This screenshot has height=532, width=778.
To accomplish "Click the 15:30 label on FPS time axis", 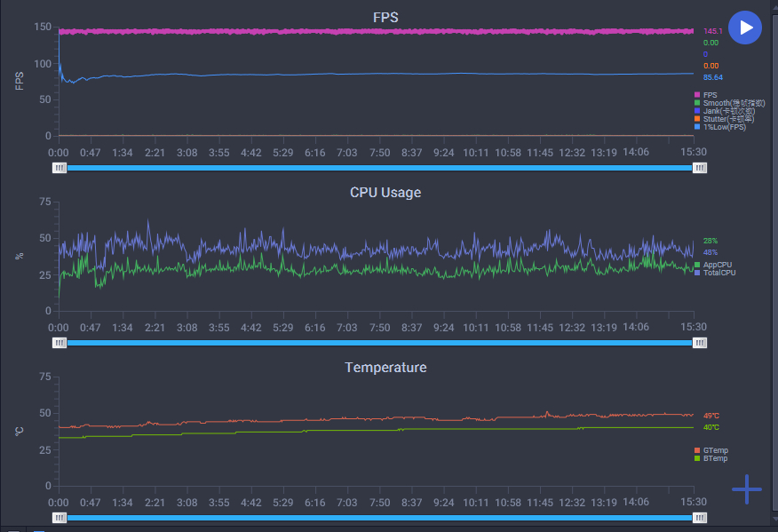I will (x=693, y=152).
